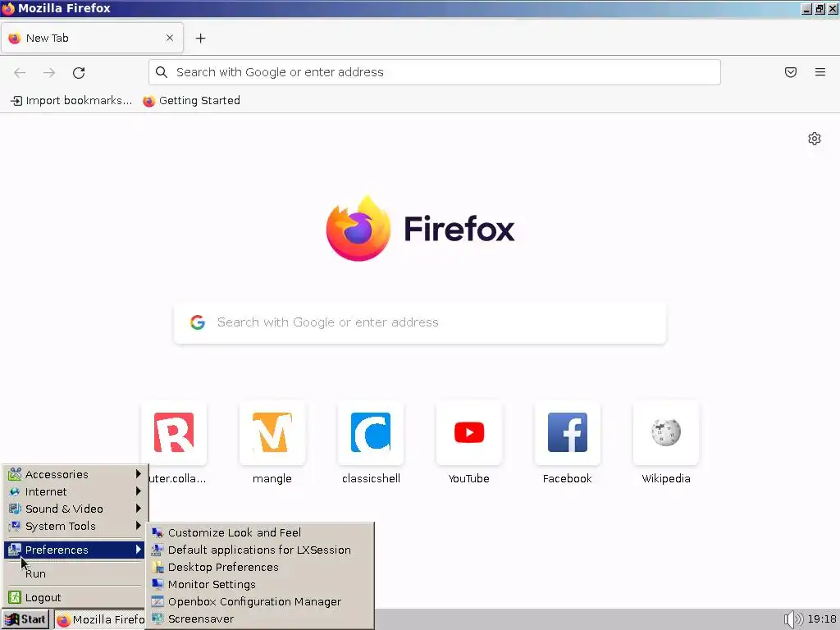
Task: Click the Firefox logo in the New Tab tab
Action: pos(15,38)
